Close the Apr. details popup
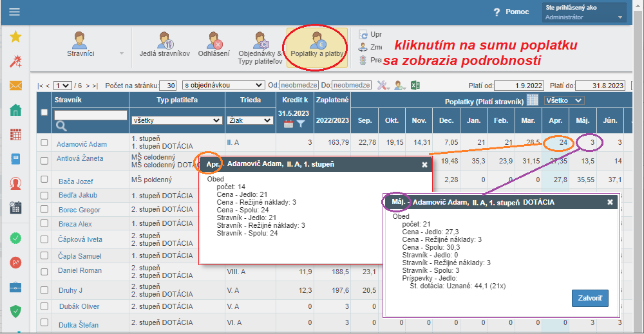This screenshot has height=334, width=644. (424, 165)
